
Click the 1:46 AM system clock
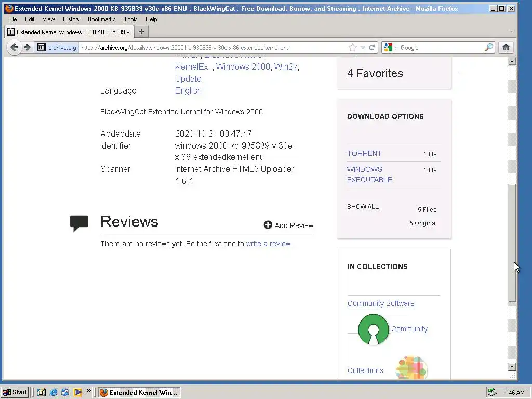point(514,393)
